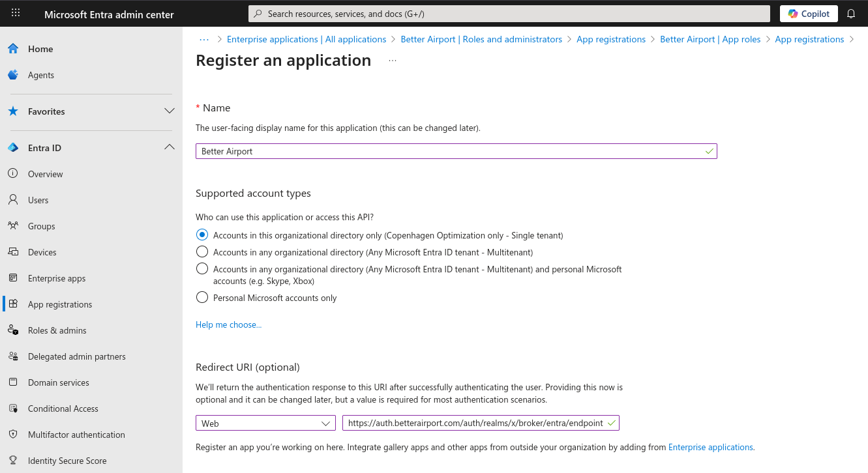Collapse the Favorites section chevron
This screenshot has height=473, width=868.
(170, 111)
